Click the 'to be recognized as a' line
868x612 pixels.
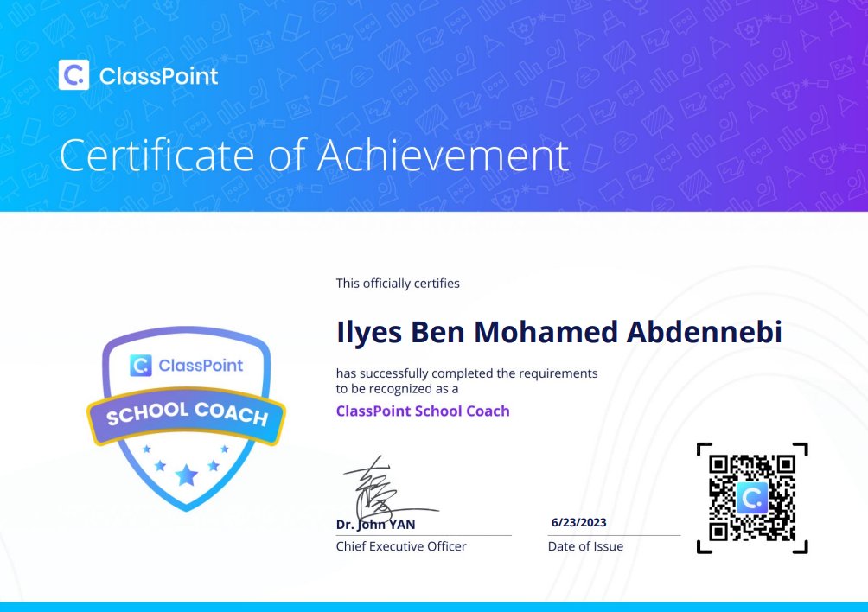click(x=397, y=389)
